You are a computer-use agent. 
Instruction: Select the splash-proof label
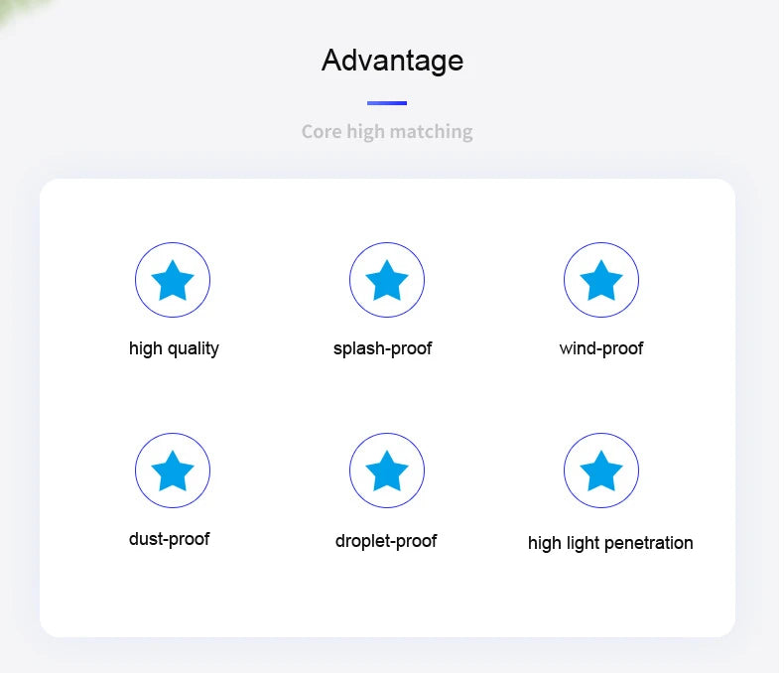point(382,348)
